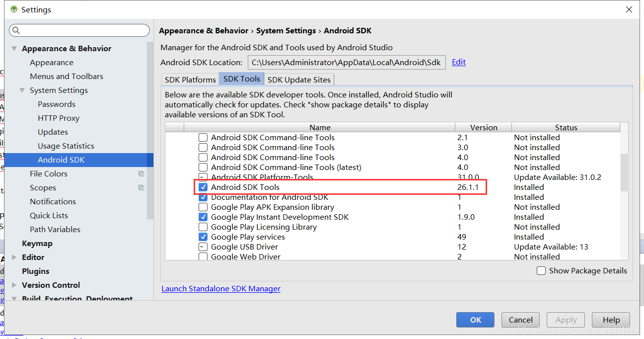Check Google Play Licensing Library
644x339 pixels.
click(x=203, y=227)
